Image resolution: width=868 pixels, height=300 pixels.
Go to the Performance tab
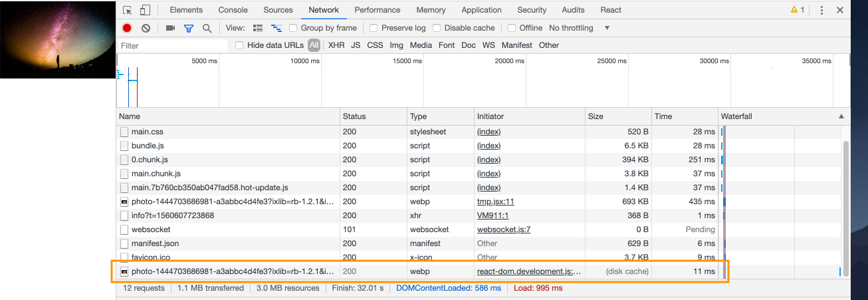tap(378, 10)
